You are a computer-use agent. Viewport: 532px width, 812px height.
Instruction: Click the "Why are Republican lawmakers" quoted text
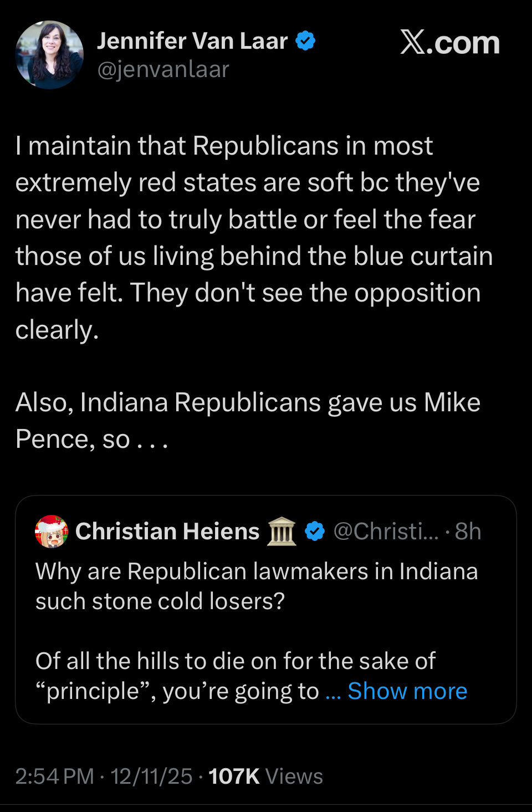256,586
